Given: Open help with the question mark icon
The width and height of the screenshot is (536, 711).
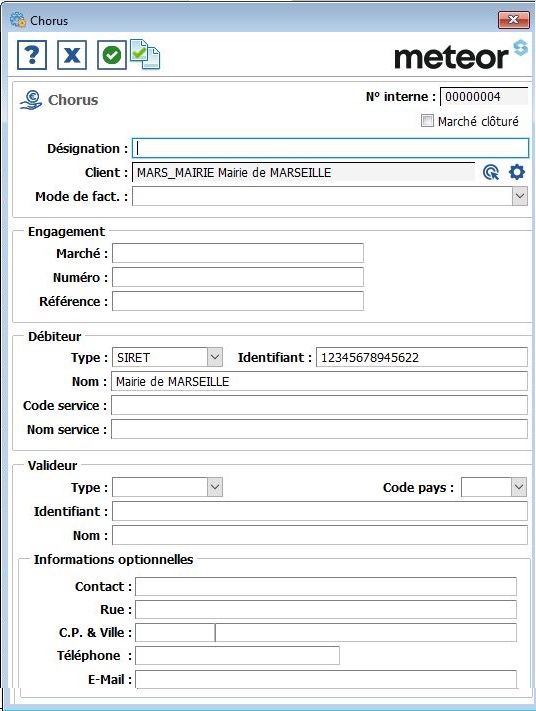Looking at the screenshot, I should [32, 55].
